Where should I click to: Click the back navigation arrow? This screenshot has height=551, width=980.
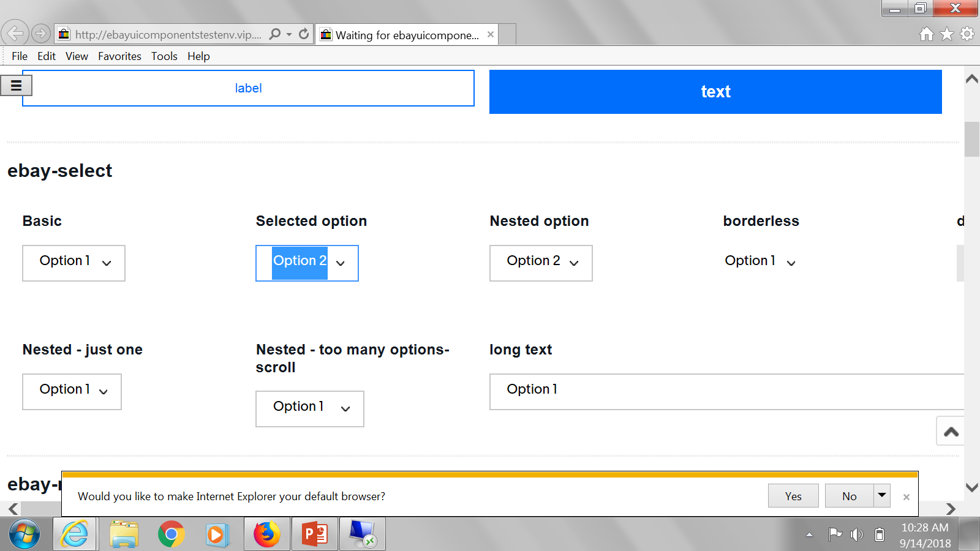tap(15, 33)
